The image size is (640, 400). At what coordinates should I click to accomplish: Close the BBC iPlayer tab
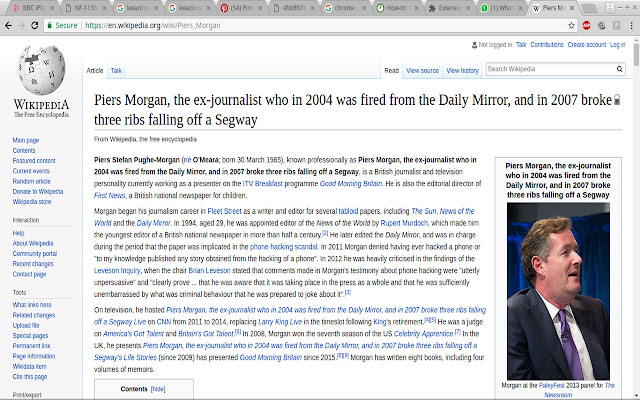pyautogui.click(x=52, y=8)
